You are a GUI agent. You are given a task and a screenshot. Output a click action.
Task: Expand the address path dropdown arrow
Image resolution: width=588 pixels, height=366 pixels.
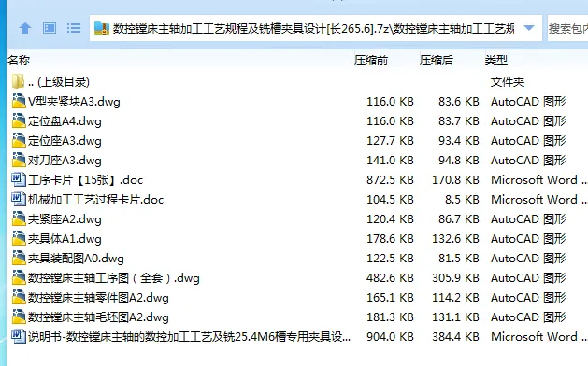click(529, 28)
